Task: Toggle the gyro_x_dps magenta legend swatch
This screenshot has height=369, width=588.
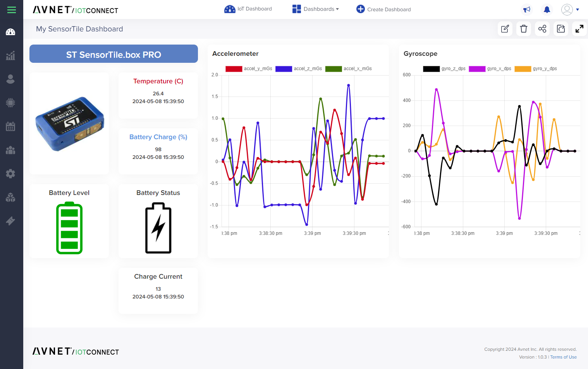Action: pos(477,69)
